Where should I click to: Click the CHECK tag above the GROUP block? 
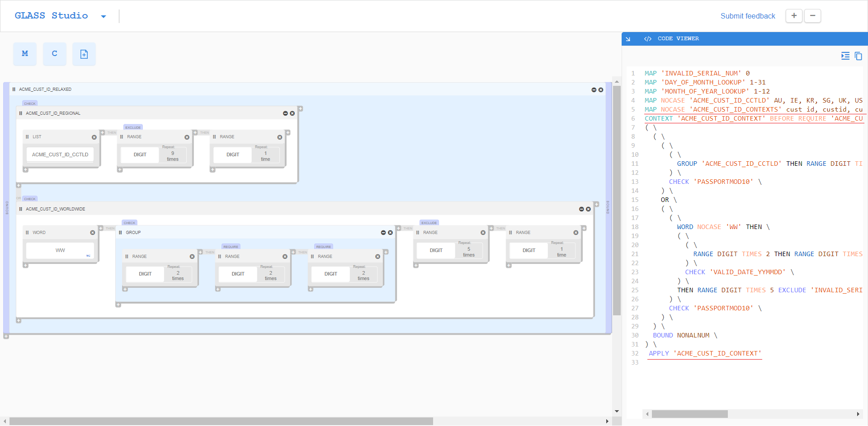[x=130, y=223]
